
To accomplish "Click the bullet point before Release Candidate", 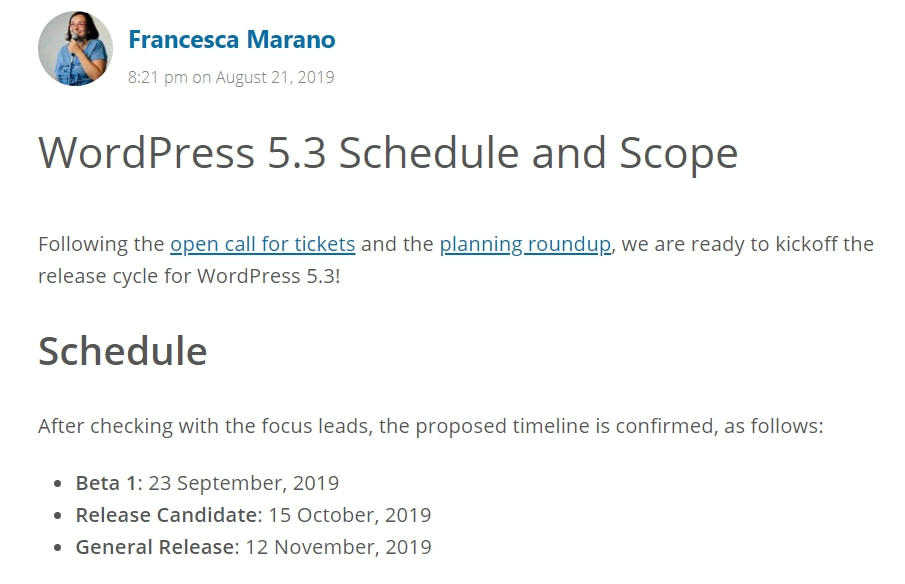I will coord(57,515).
